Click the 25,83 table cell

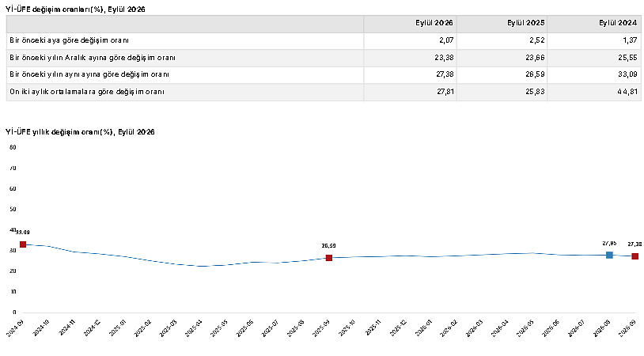[535, 92]
